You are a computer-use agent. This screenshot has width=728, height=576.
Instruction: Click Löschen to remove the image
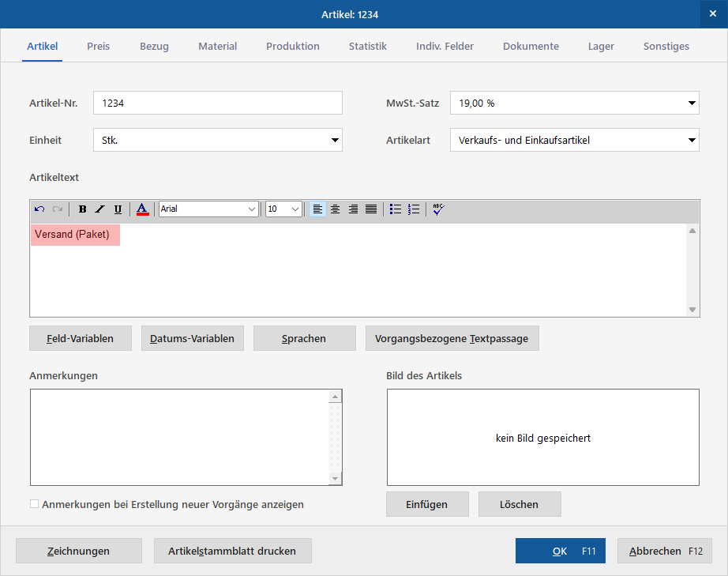(x=520, y=504)
